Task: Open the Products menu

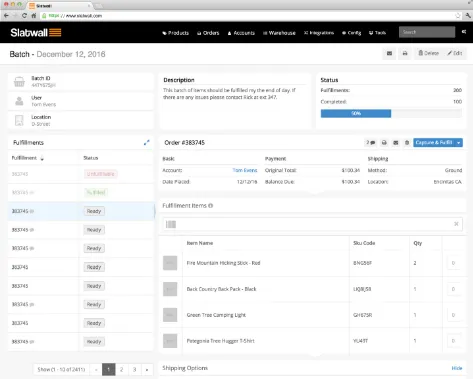Action: click(x=175, y=33)
